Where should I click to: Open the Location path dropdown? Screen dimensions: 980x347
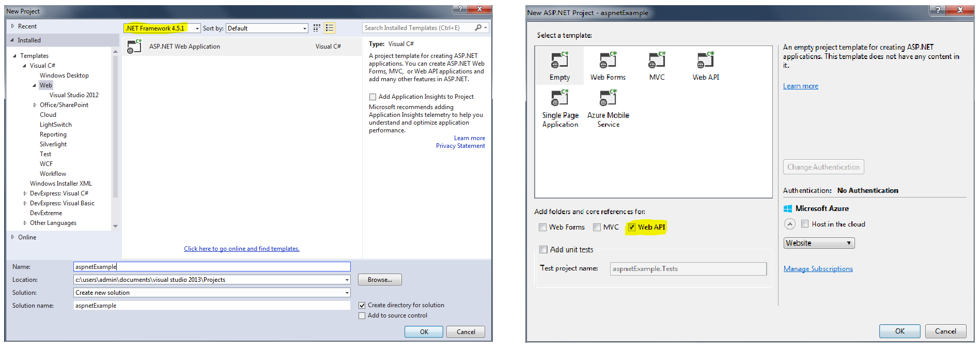tap(347, 280)
